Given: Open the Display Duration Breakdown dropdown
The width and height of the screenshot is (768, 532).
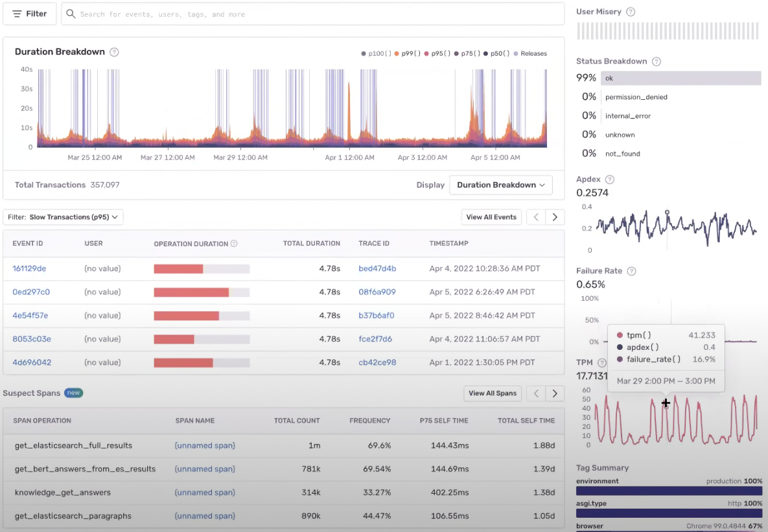Looking at the screenshot, I should click(x=500, y=185).
